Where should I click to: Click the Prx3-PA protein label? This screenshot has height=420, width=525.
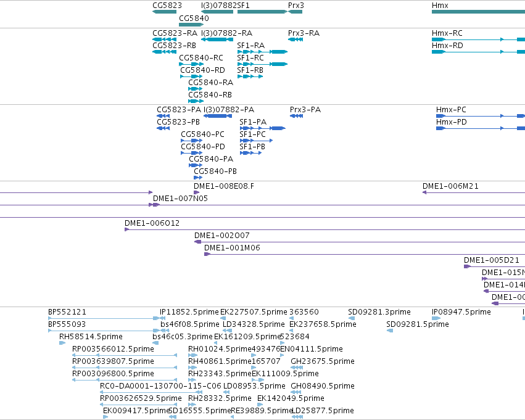pos(305,110)
